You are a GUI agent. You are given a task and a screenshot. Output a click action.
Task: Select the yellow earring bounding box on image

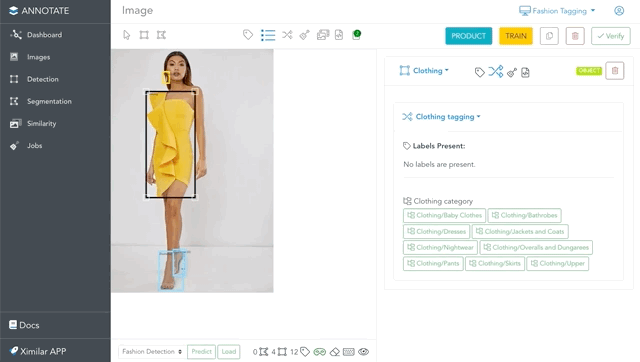tap(166, 78)
